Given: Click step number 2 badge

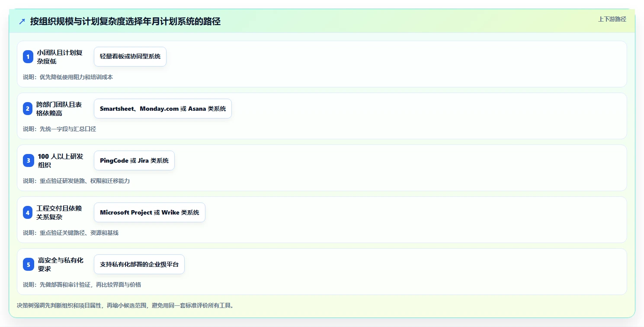Looking at the screenshot, I should (28, 109).
